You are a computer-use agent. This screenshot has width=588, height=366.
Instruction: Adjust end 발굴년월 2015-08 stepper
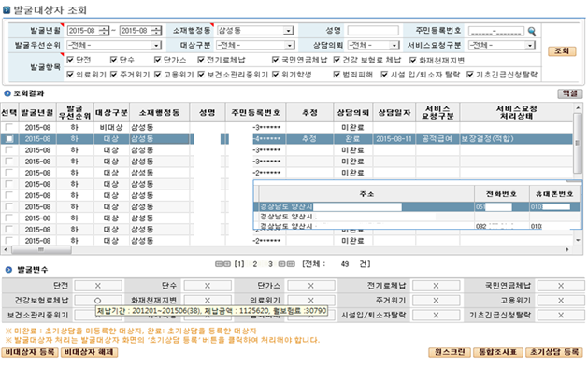click(x=156, y=31)
